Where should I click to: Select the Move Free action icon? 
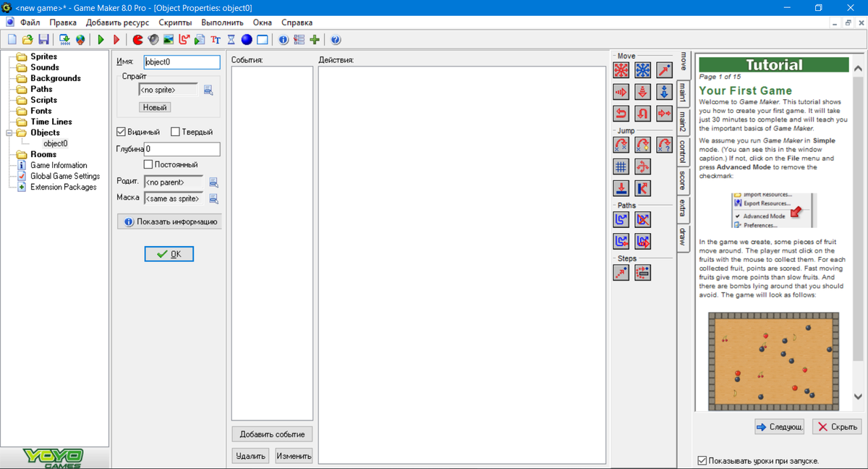click(643, 70)
